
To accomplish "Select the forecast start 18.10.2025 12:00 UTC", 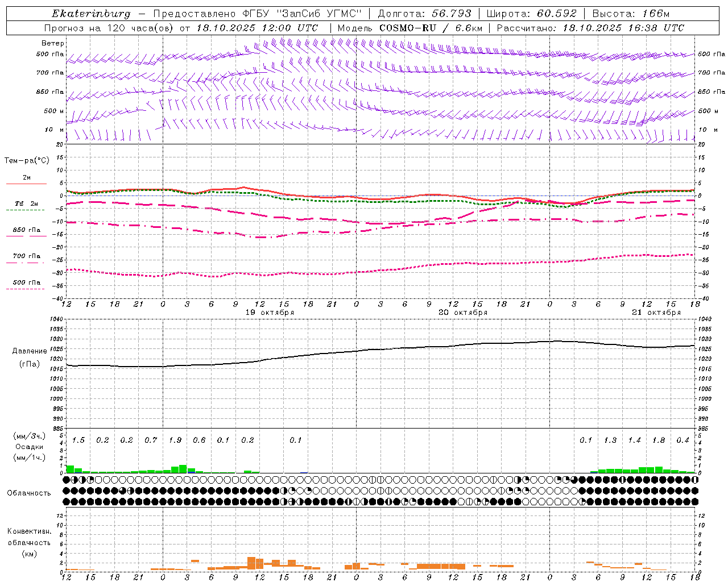I will coord(257,28).
